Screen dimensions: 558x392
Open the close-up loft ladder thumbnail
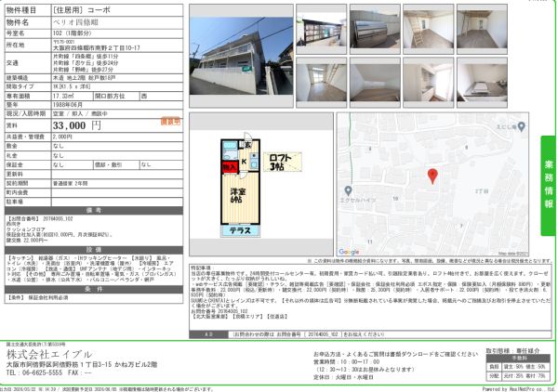pyautogui.click(x=428, y=29)
